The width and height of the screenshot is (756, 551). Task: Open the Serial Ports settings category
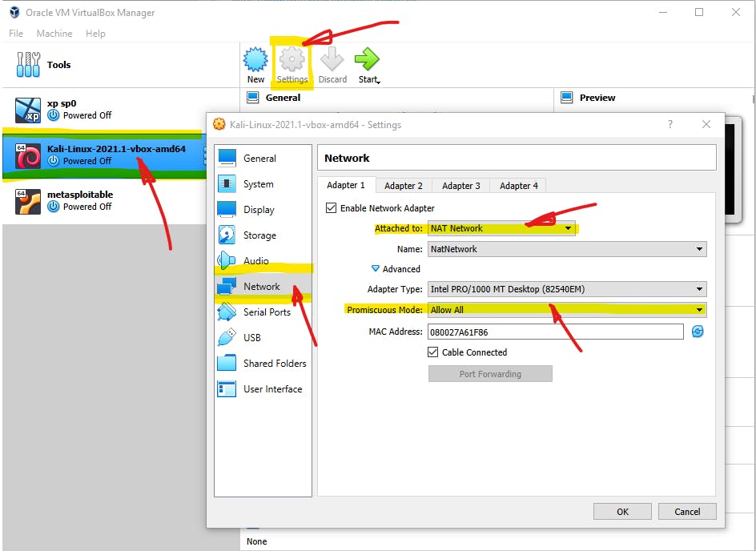263,312
